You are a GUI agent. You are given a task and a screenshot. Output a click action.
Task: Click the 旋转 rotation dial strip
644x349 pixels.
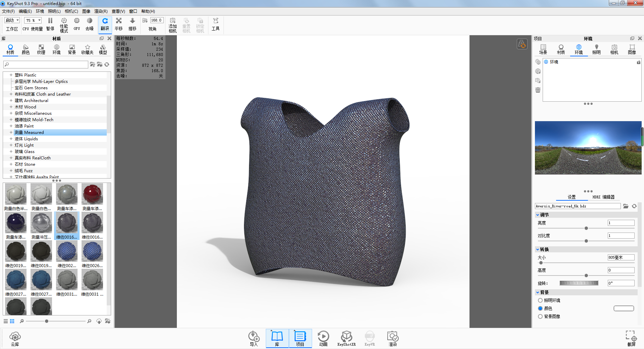coord(579,283)
